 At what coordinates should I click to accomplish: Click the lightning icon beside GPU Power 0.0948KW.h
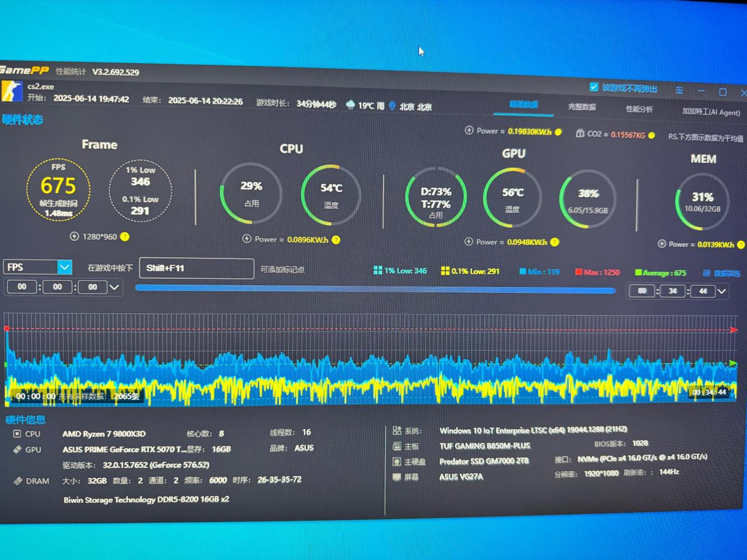[x=469, y=242]
